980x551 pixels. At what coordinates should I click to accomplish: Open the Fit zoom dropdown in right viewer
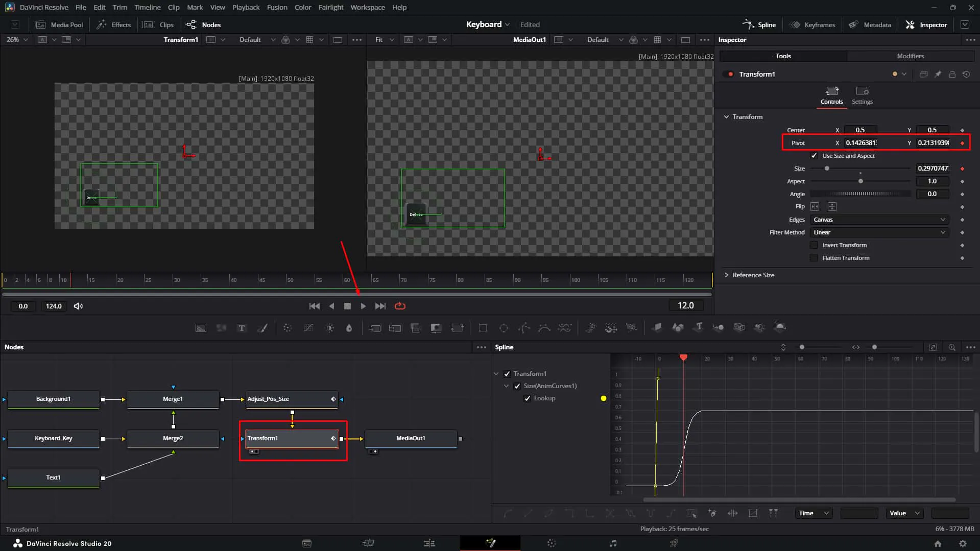coord(384,40)
